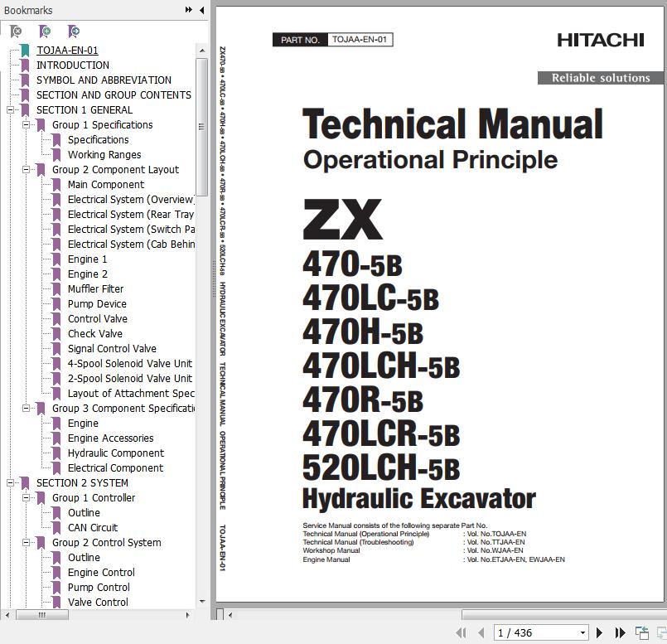This screenshot has width=667, height=644.
Task: Open Layout of Attachment Spec bookmark
Action: coord(131,393)
